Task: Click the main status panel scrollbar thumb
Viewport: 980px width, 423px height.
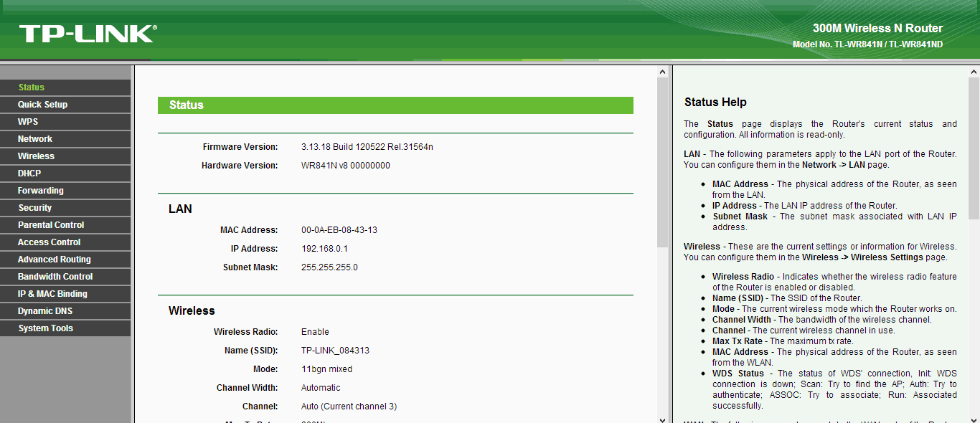Action: [x=662, y=161]
